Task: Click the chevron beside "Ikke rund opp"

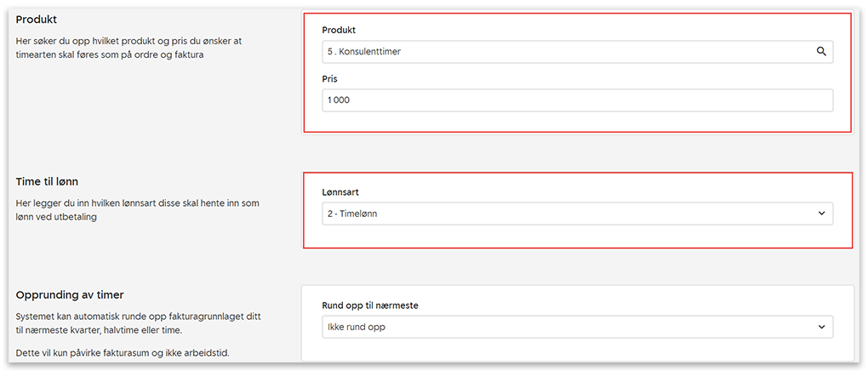Action: click(x=821, y=326)
